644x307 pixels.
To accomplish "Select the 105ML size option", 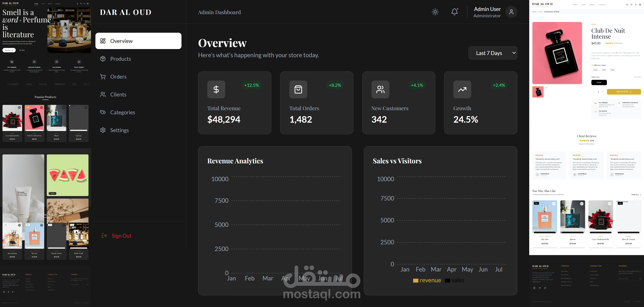I will click(x=599, y=83).
